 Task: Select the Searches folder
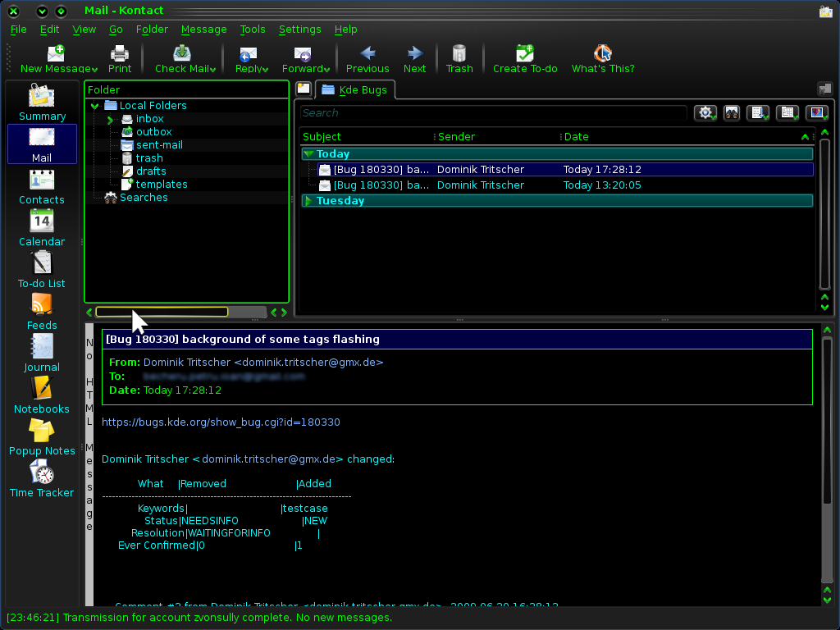pos(144,198)
